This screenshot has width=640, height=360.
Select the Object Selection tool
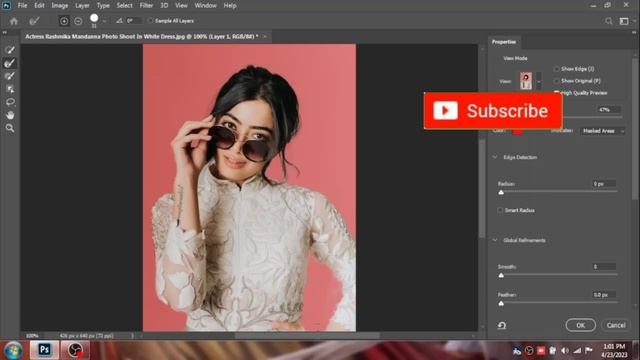10,89
